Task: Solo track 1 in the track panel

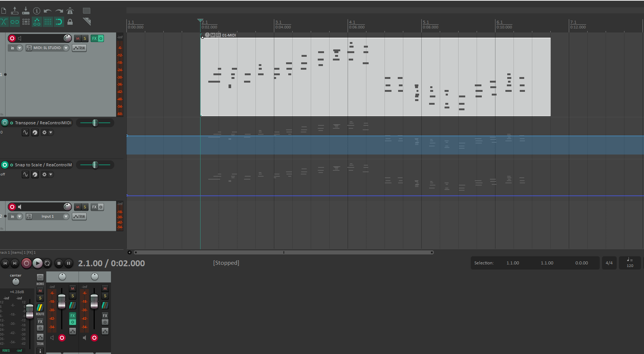Action: coord(85,38)
